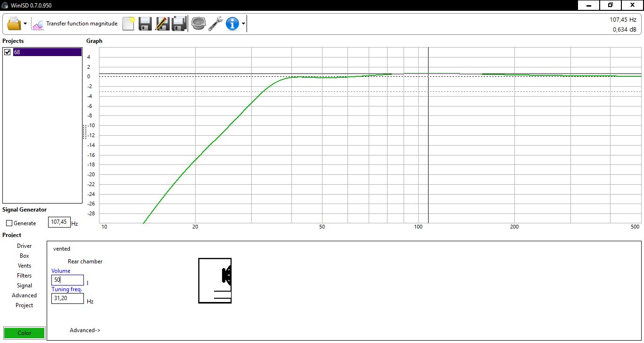
Task: Click the vented box type label
Action: [62, 249]
